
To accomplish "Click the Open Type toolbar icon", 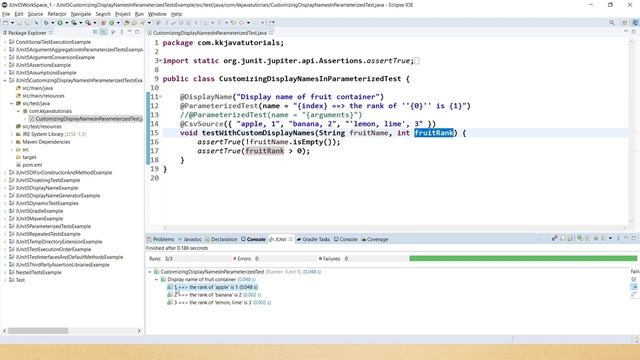I will [x=126, y=23].
